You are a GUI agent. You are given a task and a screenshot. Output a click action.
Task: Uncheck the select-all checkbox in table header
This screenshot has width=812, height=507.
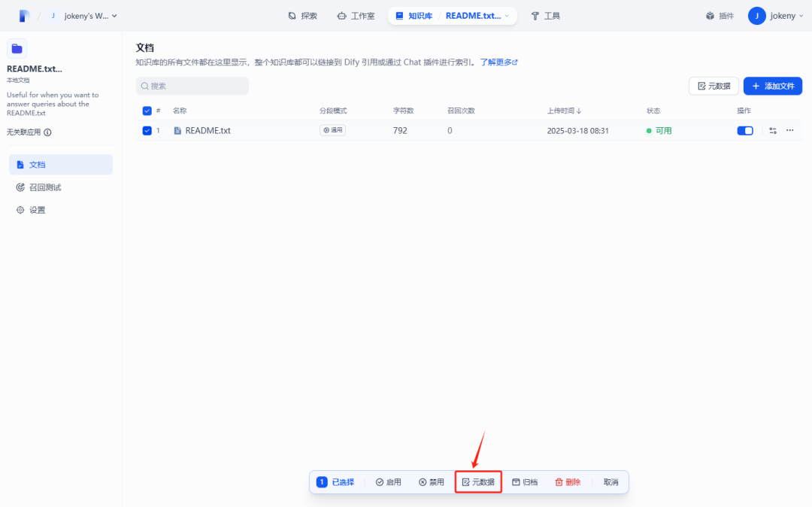(x=147, y=111)
